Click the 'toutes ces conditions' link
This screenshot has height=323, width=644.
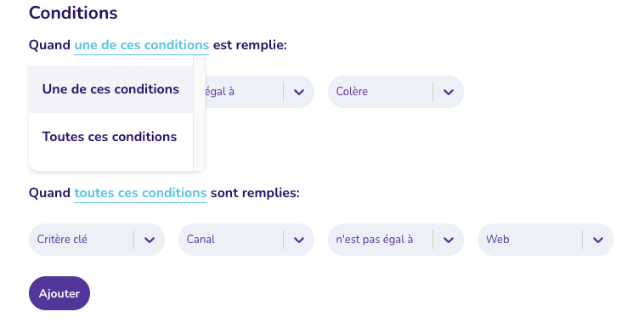140,193
